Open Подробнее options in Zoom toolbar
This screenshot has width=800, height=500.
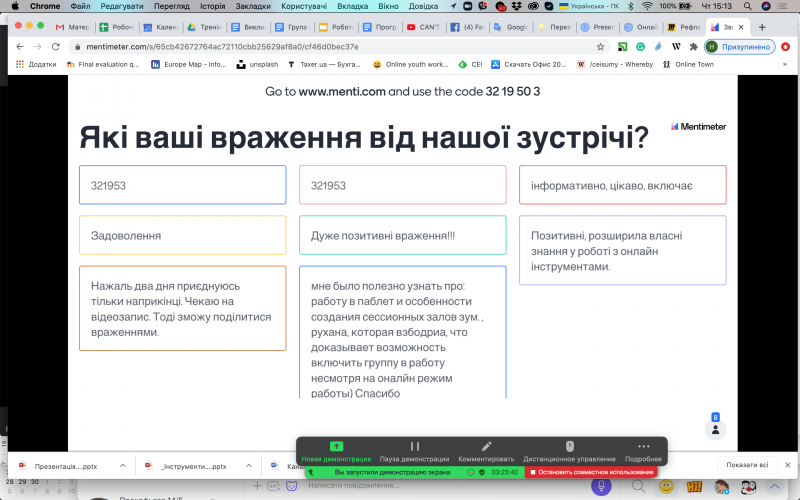tap(643, 452)
